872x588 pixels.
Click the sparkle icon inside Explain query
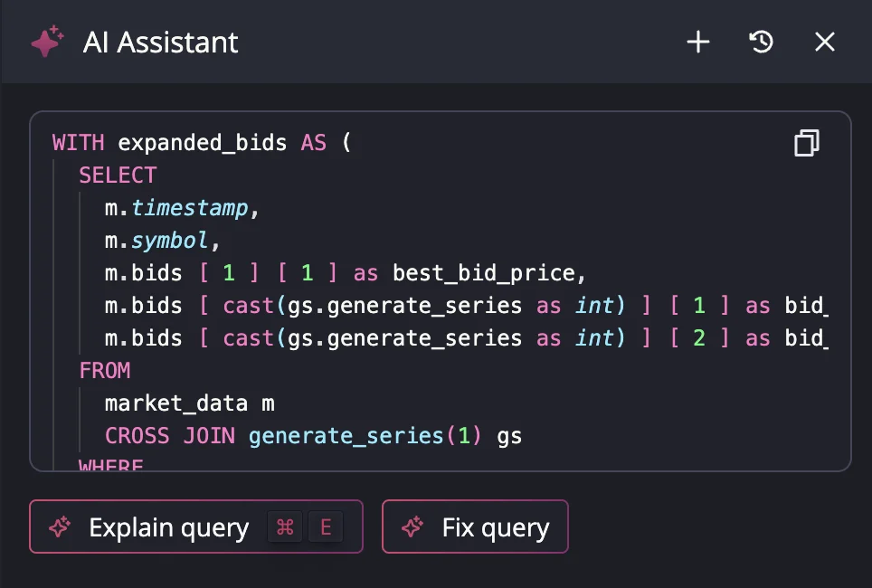pyautogui.click(x=60, y=526)
